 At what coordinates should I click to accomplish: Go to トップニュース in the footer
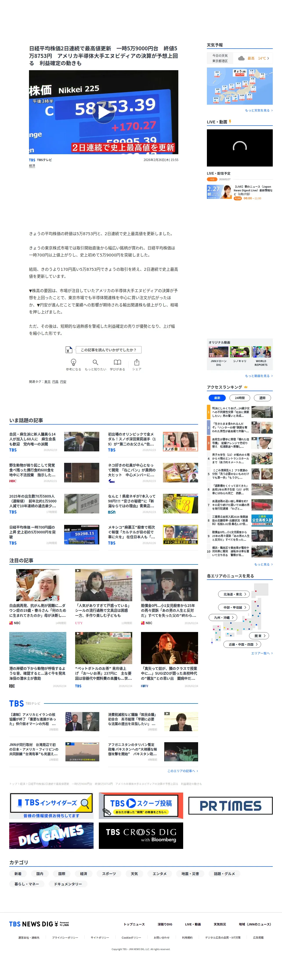[134, 924]
